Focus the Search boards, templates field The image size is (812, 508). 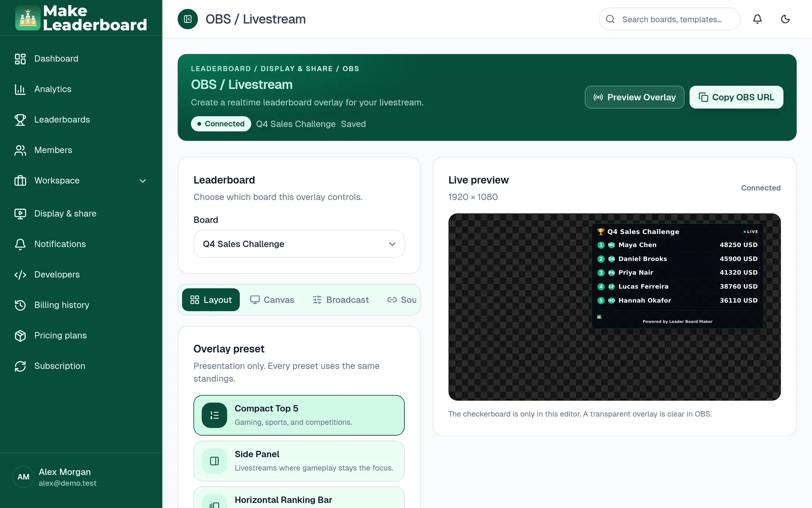coord(670,19)
